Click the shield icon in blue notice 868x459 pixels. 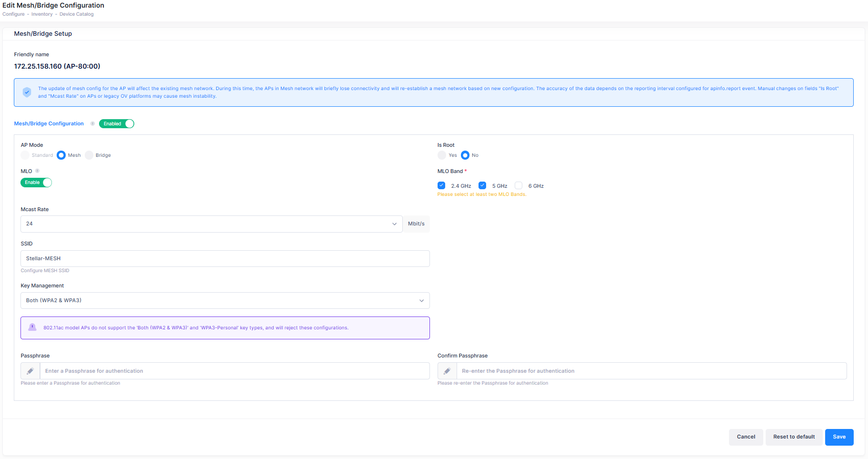click(27, 92)
